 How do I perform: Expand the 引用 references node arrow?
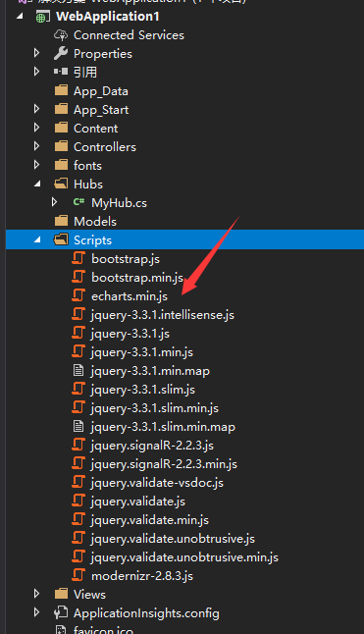[36, 72]
